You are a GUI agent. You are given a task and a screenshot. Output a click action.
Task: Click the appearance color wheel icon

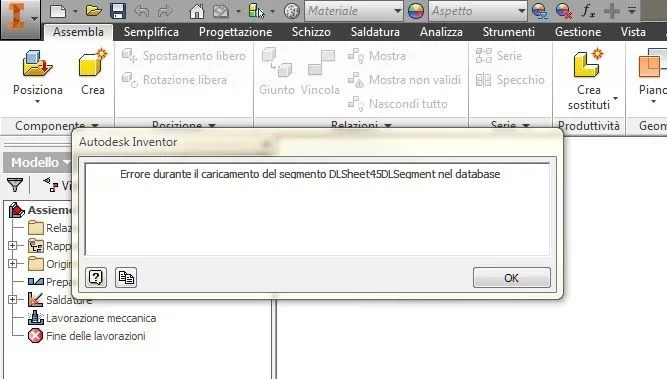[x=416, y=11]
